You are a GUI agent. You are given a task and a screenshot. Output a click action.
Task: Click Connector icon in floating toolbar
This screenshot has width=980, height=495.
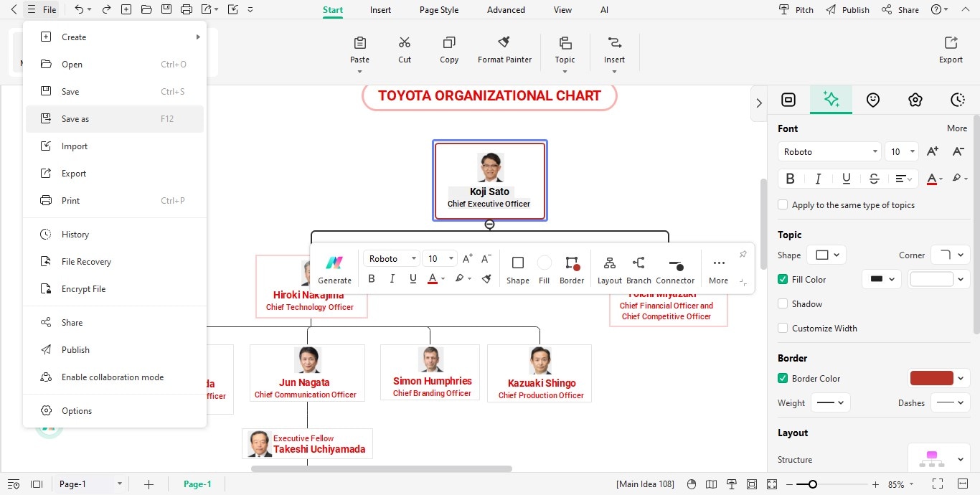click(x=675, y=264)
